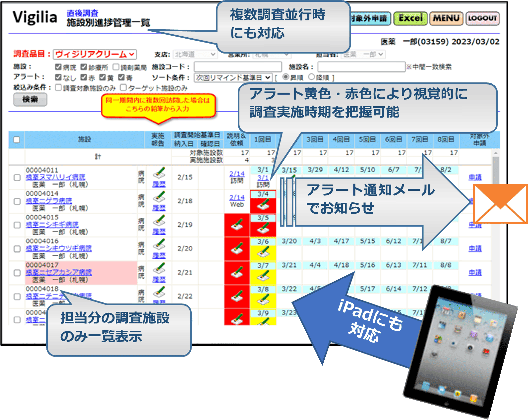Click yellow 3/7 pencil in 1回目 column
This screenshot has height=420, width=528.
[263, 276]
